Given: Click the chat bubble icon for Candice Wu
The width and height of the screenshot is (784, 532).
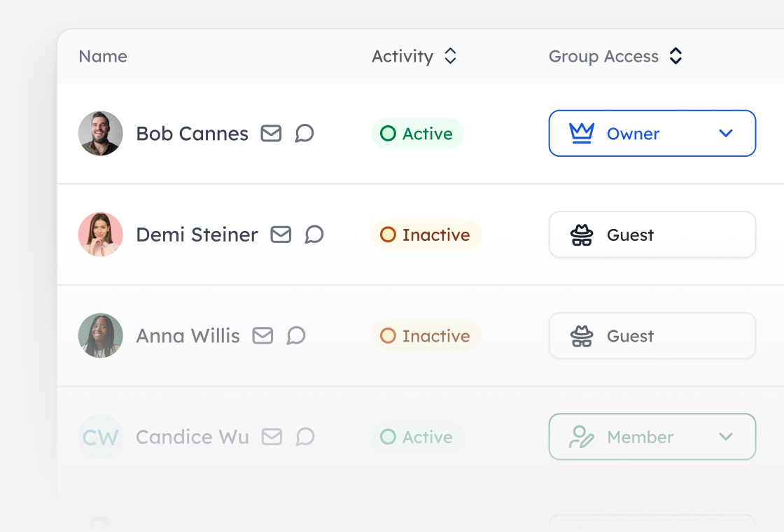Looking at the screenshot, I should coord(304,437).
